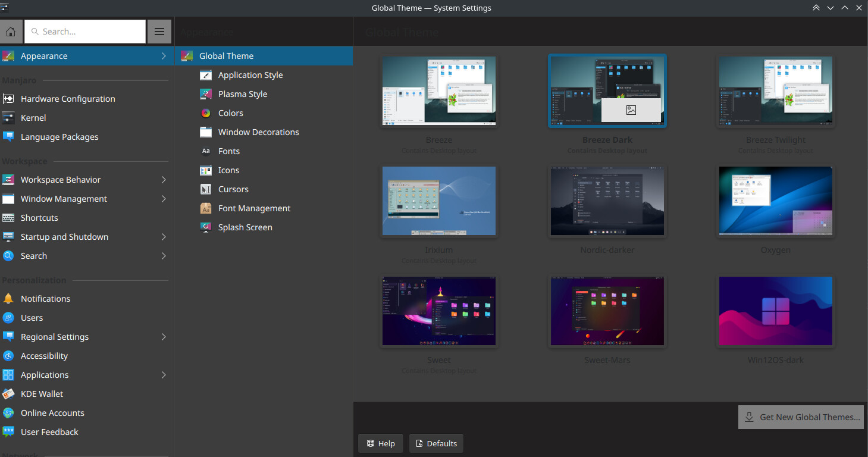Choose the Sweet theme thumbnail
Image resolution: width=868 pixels, height=457 pixels.
439,311
